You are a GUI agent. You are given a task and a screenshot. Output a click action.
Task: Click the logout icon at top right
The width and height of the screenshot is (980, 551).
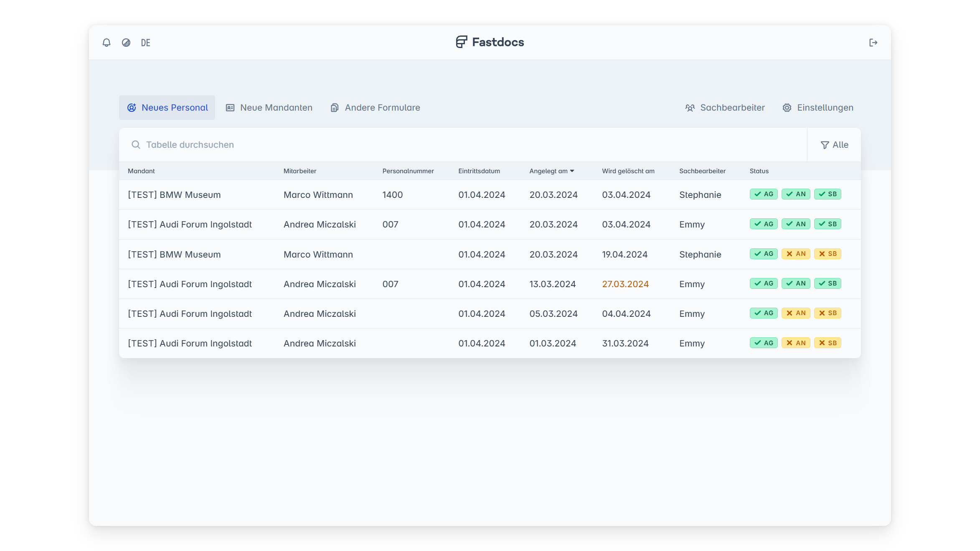tap(873, 43)
